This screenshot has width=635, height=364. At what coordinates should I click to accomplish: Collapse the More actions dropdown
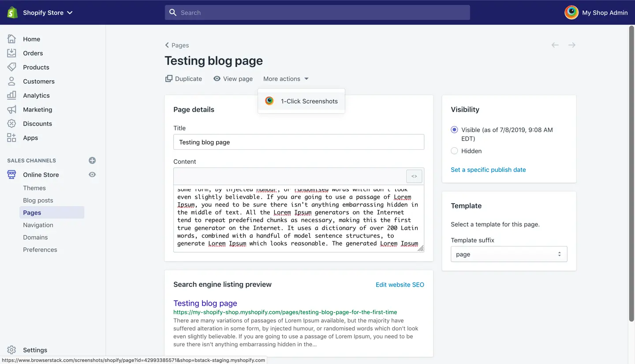pos(286,79)
